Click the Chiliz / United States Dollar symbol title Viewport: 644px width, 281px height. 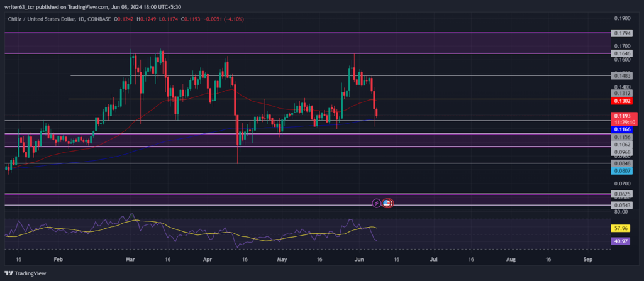(x=43, y=19)
